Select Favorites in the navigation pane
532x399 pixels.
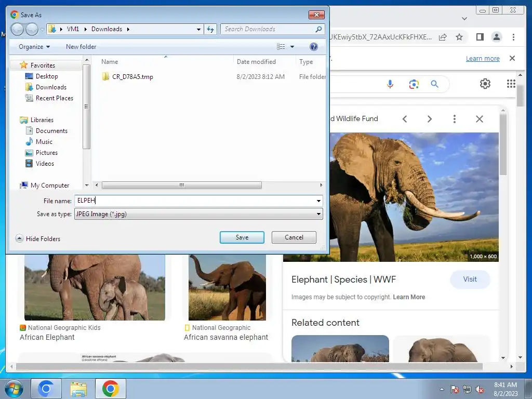pyautogui.click(x=43, y=65)
